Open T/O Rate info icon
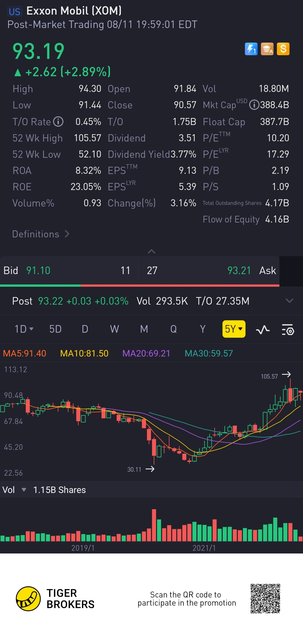 click(x=58, y=122)
